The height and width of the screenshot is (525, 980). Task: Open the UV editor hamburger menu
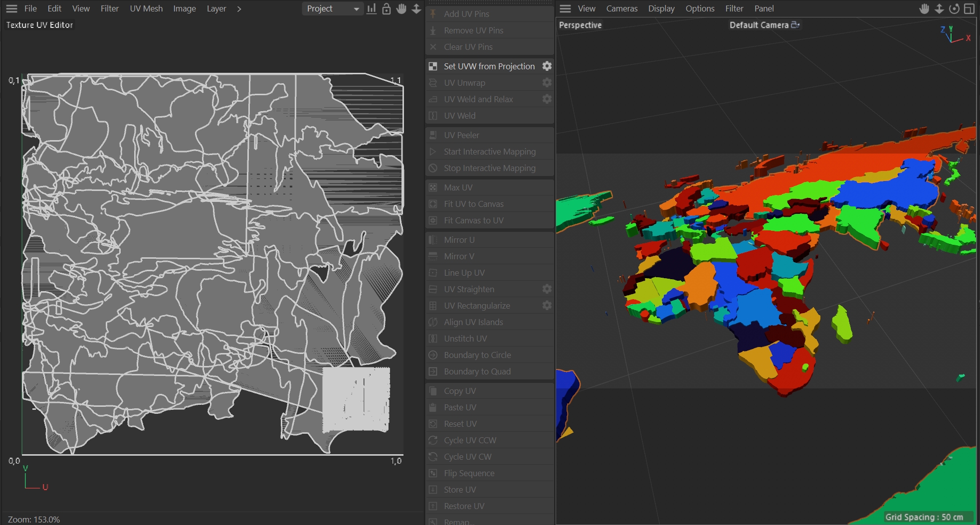pos(11,8)
